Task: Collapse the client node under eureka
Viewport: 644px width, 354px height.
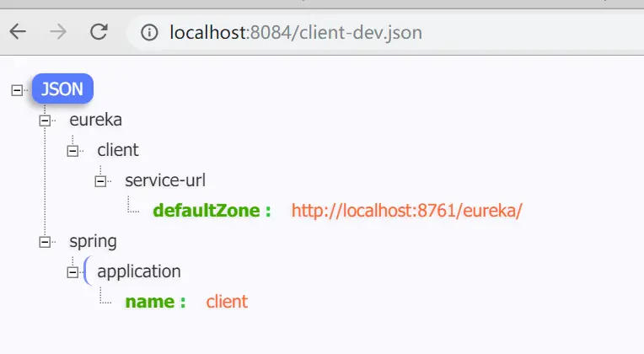Action: (72, 151)
